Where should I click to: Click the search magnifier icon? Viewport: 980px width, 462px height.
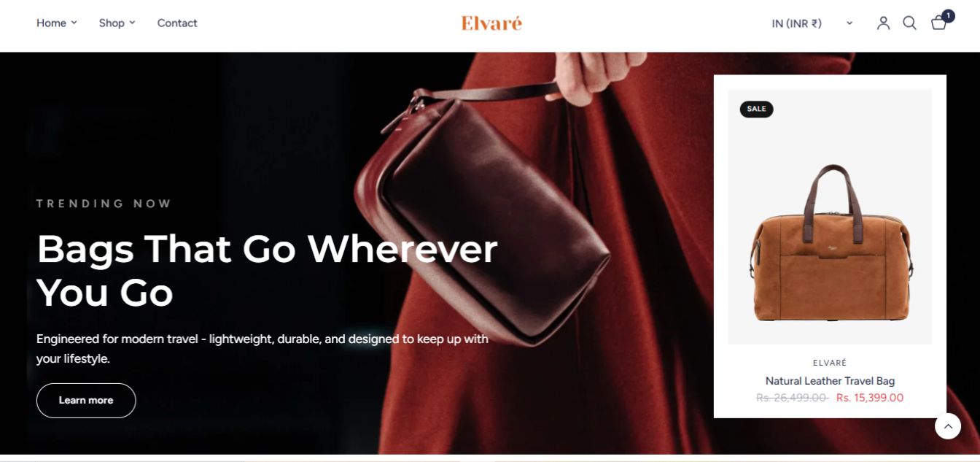click(909, 23)
